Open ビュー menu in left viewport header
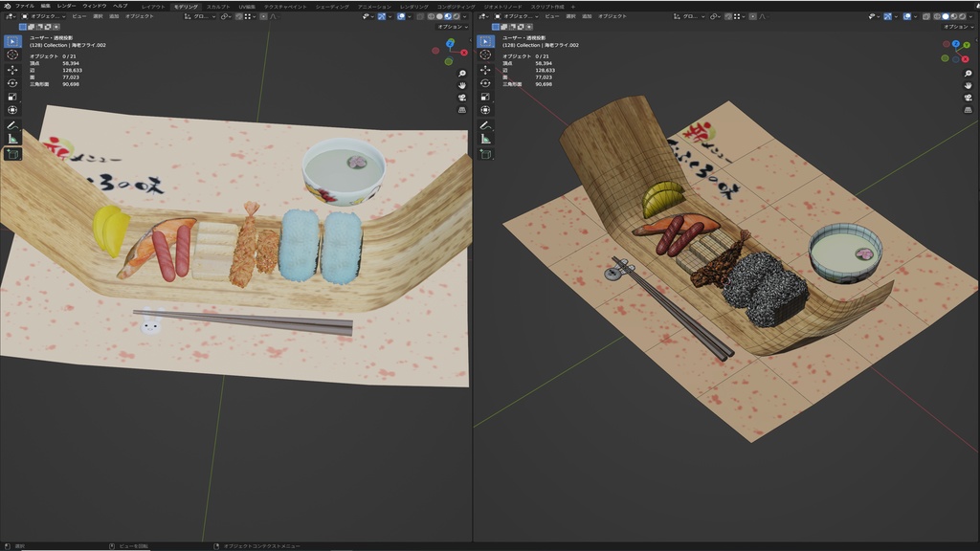Image resolution: width=980 pixels, height=551 pixels. pyautogui.click(x=79, y=16)
